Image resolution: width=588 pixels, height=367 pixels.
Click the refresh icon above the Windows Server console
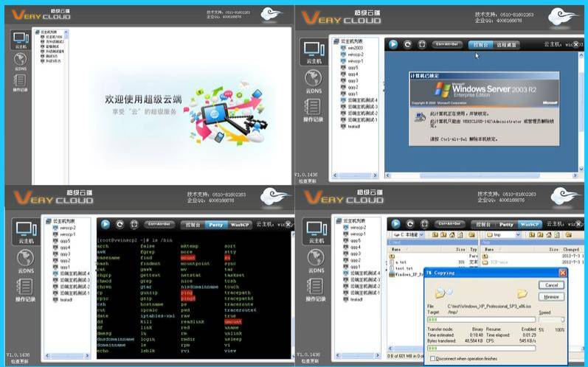point(408,44)
